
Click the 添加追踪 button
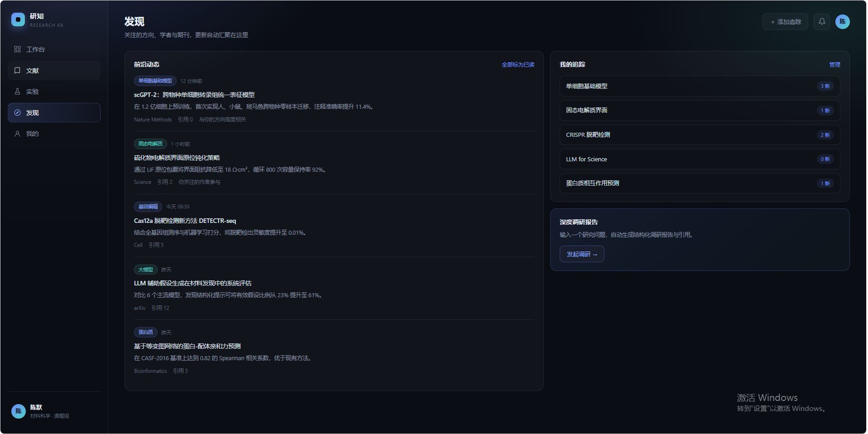pos(785,21)
